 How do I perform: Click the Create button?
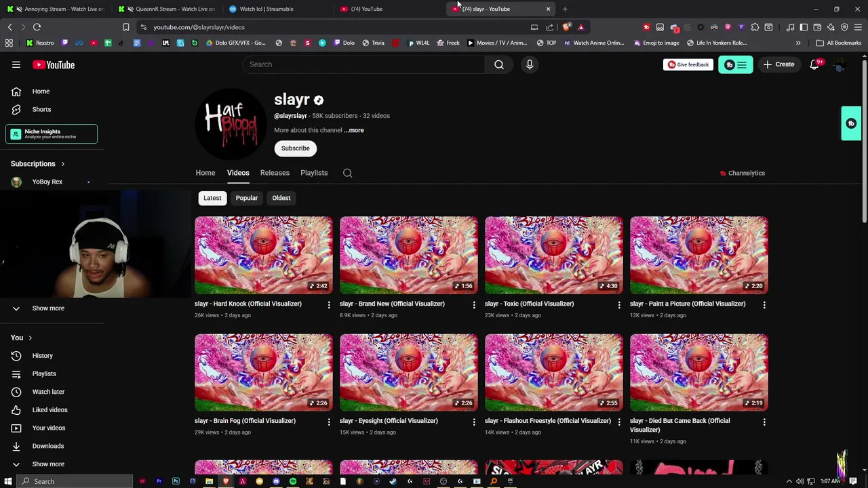tap(778, 64)
